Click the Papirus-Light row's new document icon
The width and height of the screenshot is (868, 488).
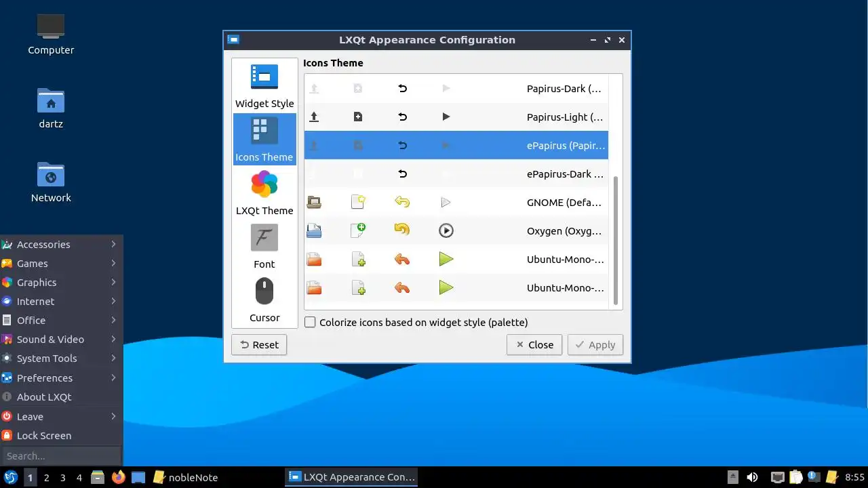[x=358, y=117]
